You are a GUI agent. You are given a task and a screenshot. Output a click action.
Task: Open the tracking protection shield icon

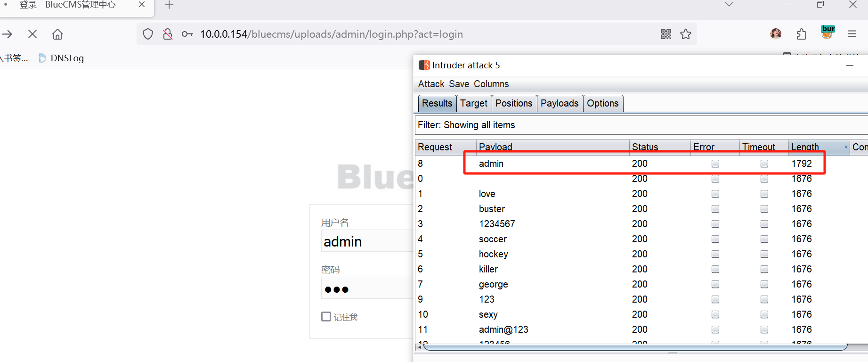(148, 34)
